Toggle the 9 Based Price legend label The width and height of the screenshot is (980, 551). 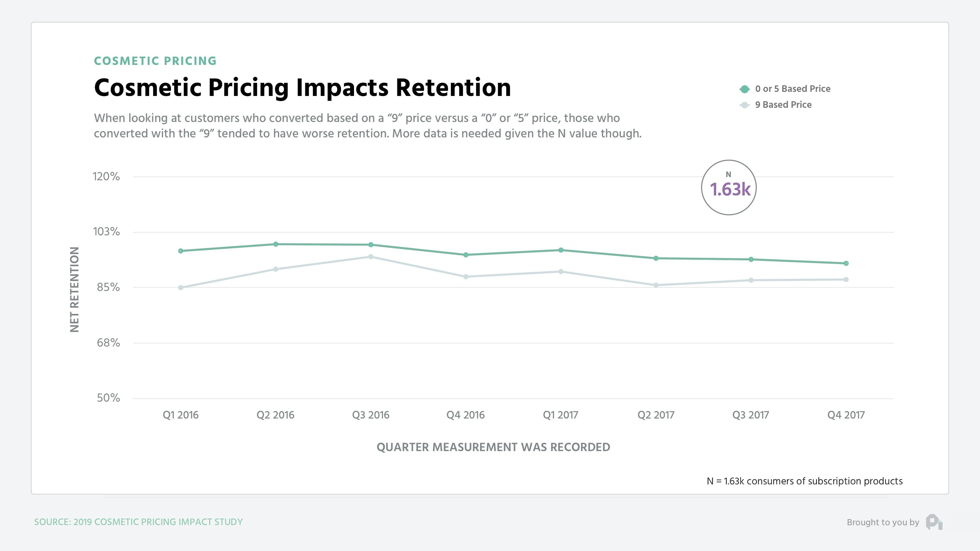click(783, 105)
